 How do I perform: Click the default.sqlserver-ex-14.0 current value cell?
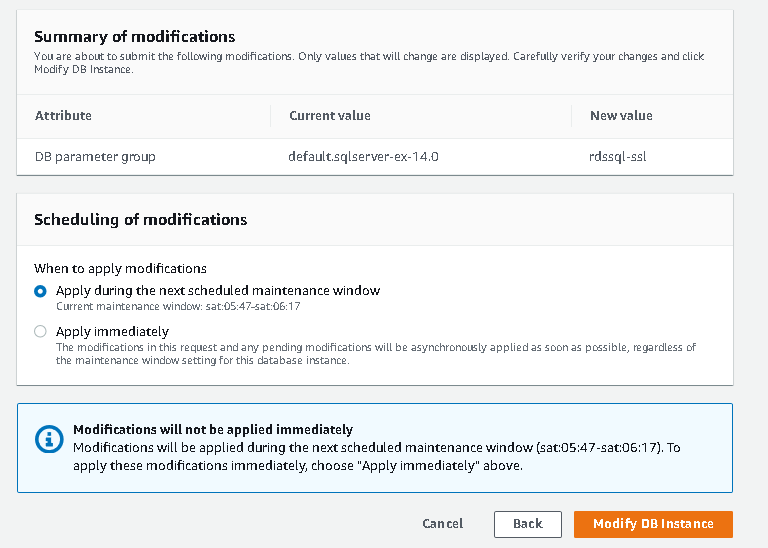(363, 157)
